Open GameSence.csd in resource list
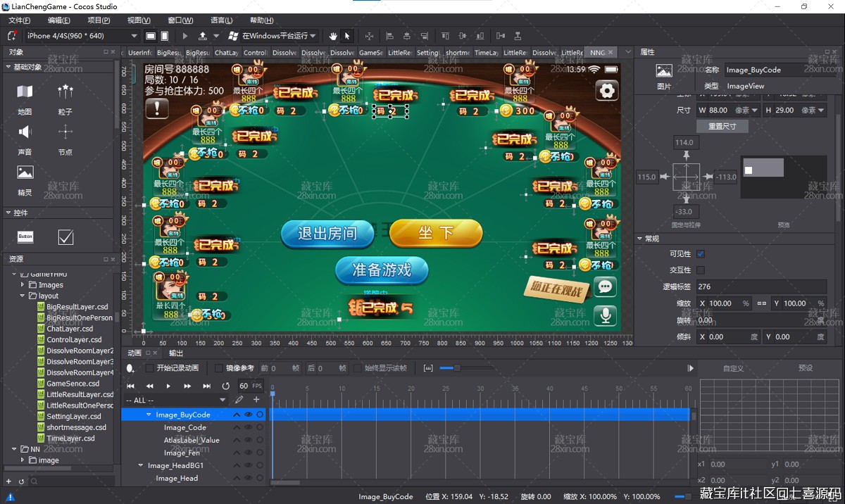 coord(73,384)
